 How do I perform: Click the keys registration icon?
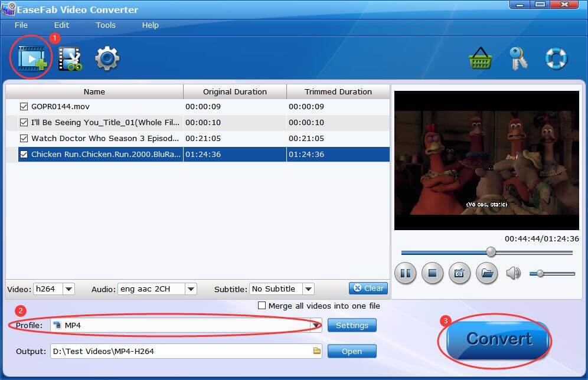(x=519, y=58)
